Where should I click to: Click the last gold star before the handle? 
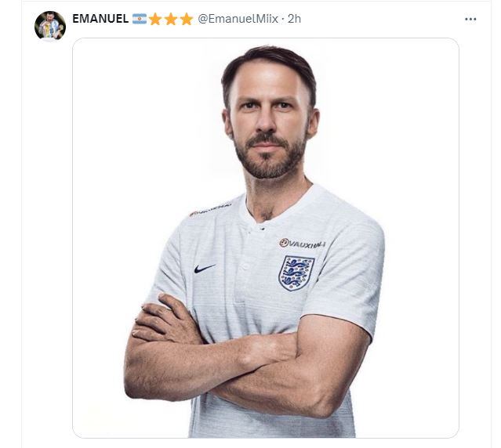[187, 19]
